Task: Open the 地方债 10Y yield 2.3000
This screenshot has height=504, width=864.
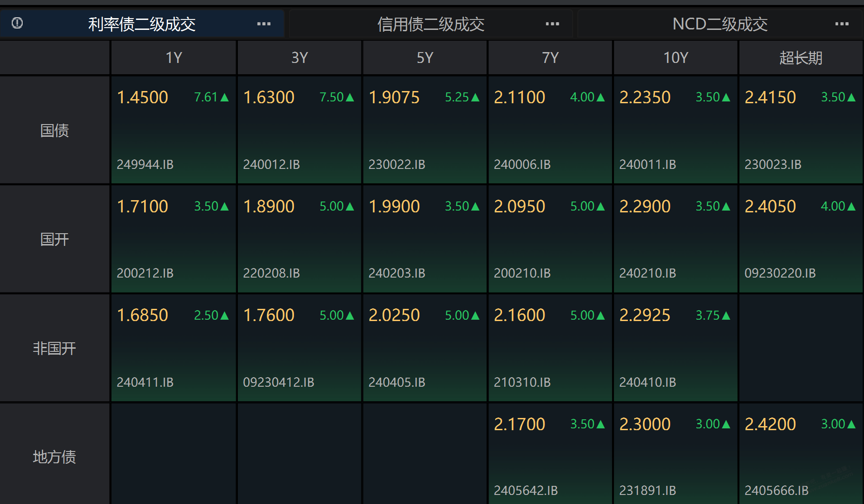Action: 645,424
